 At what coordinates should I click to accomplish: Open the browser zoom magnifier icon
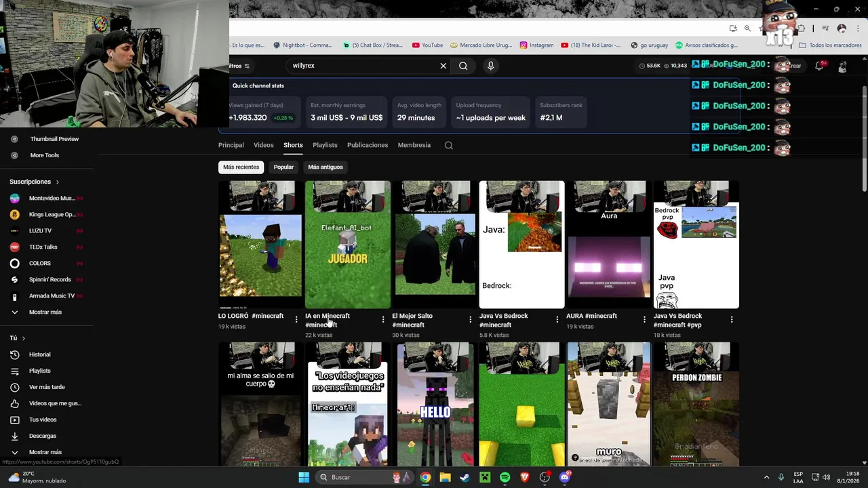pyautogui.click(x=747, y=28)
